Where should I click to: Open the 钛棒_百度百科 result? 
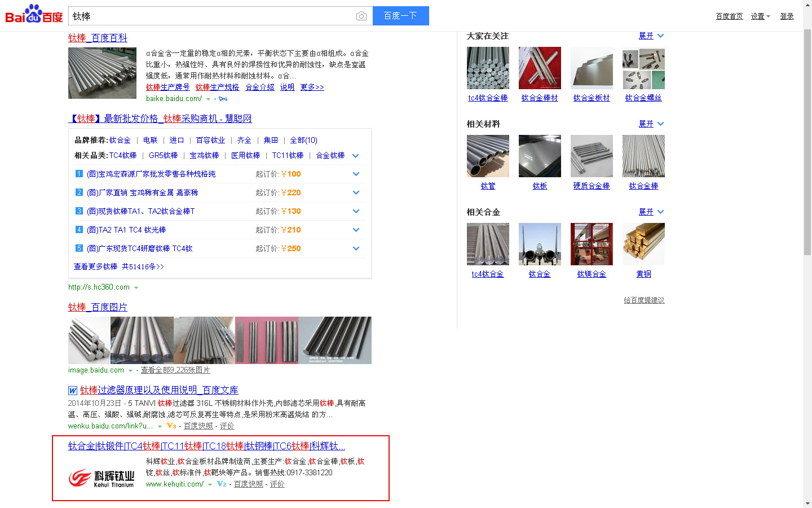(98, 38)
